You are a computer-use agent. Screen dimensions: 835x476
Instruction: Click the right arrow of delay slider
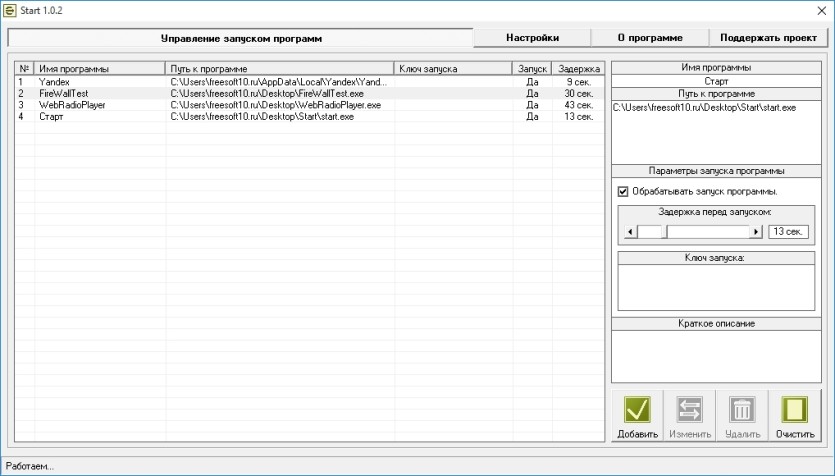756,232
